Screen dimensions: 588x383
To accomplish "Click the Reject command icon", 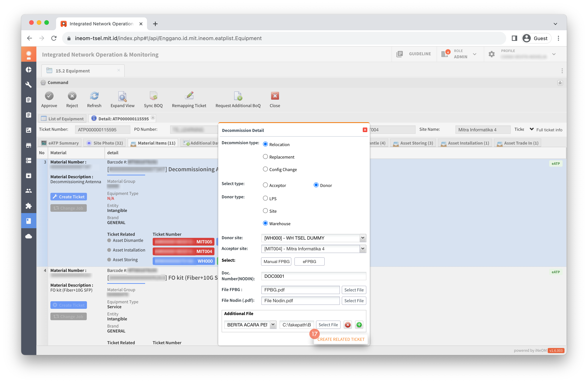I will (72, 96).
